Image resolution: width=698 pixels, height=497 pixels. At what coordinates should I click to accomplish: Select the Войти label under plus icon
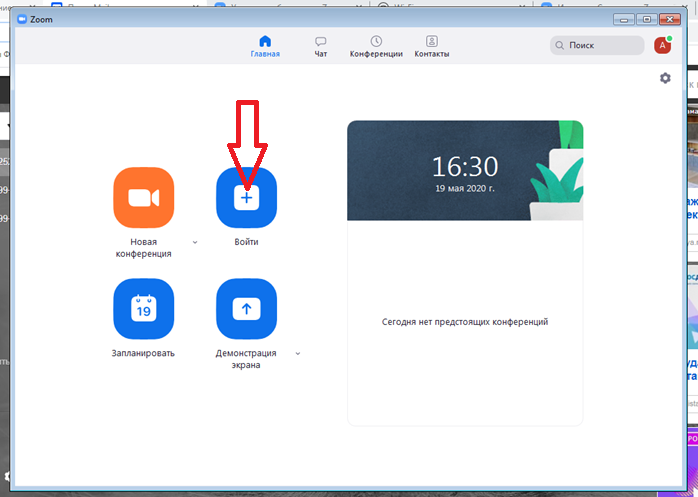pos(246,242)
